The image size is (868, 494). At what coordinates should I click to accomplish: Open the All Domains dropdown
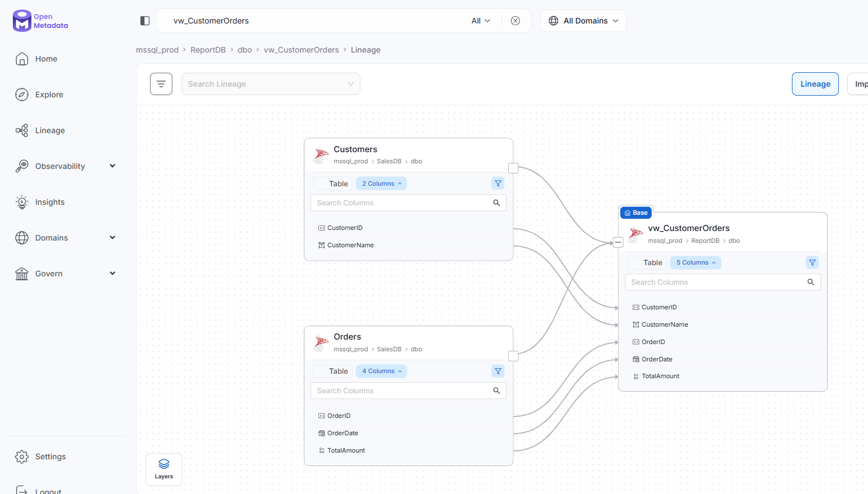(x=583, y=21)
